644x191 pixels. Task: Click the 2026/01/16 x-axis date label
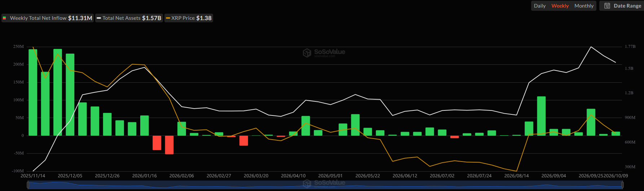tap(144, 176)
